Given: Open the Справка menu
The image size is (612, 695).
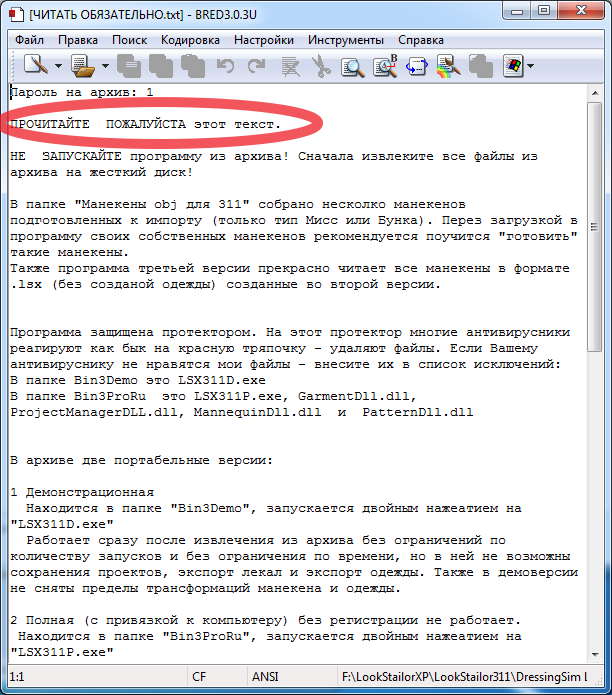Looking at the screenshot, I should tap(421, 40).
